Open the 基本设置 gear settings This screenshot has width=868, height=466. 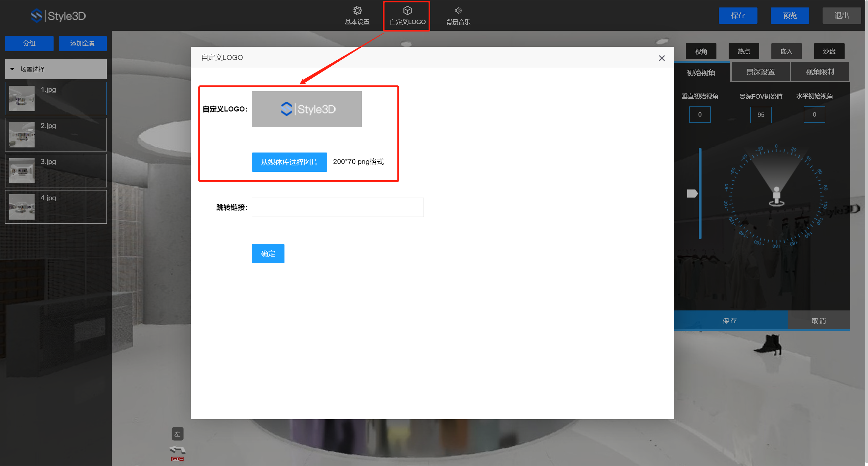click(357, 16)
